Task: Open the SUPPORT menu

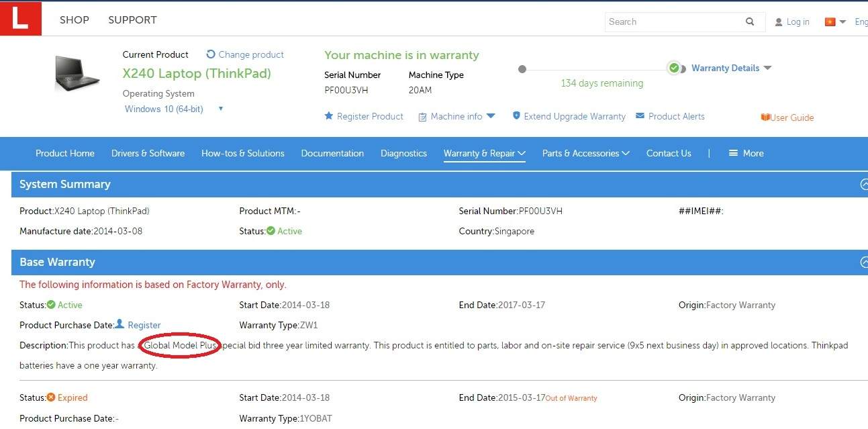Action: click(132, 20)
